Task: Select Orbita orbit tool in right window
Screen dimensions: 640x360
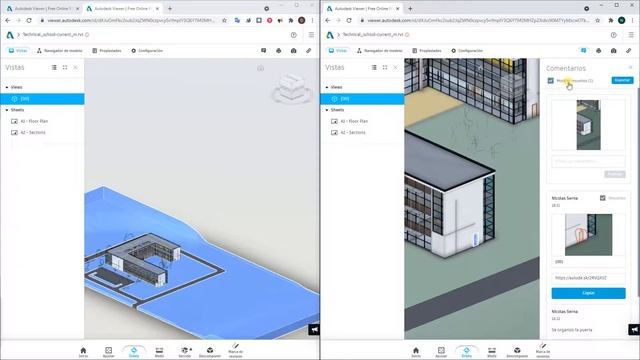Action: pos(467,352)
